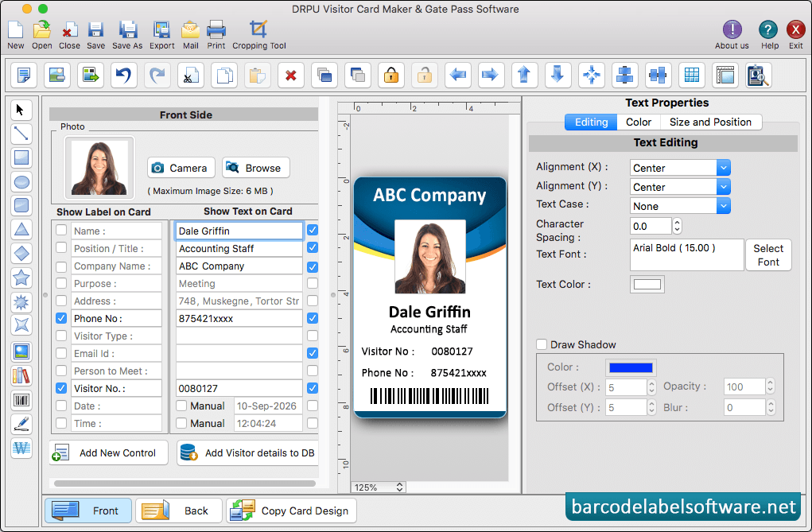Pick the Text Color swatch
The height and width of the screenshot is (532, 812).
[647, 285]
